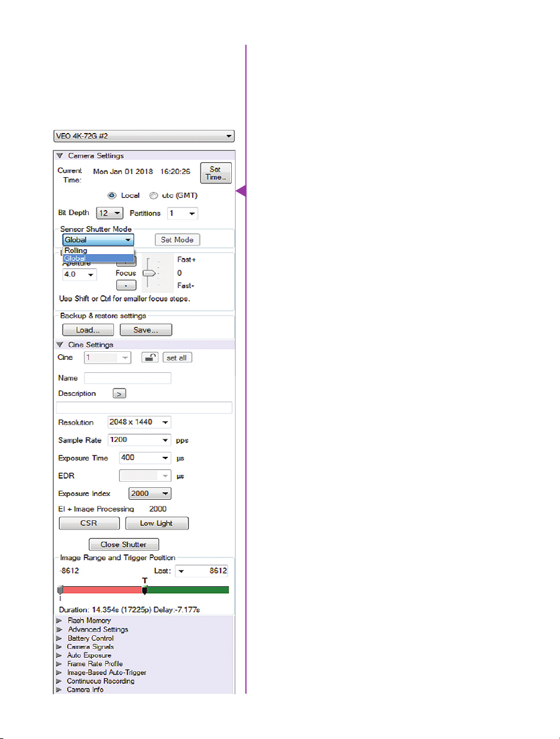The height and width of the screenshot is (739, 560).
Task: Open the camera selector VEO 4K-72G #2
Action: pyautogui.click(x=144, y=136)
